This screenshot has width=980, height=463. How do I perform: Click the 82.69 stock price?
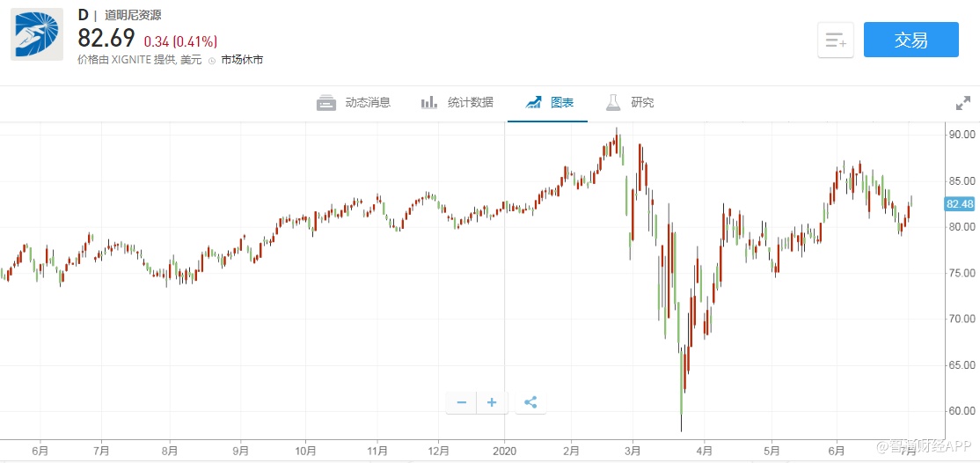pyautogui.click(x=106, y=39)
